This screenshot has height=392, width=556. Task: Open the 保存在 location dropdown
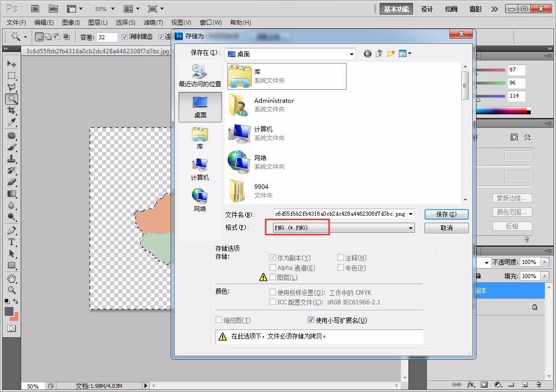pyautogui.click(x=352, y=53)
